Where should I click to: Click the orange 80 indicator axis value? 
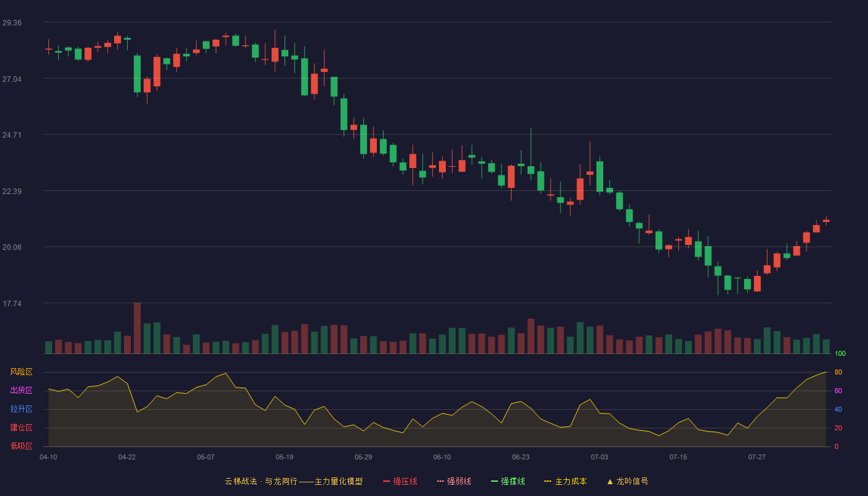click(x=838, y=373)
